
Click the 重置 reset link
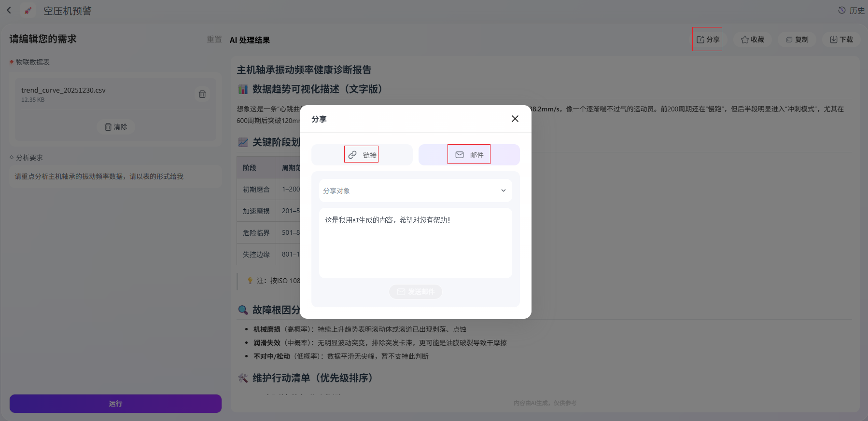[214, 39]
